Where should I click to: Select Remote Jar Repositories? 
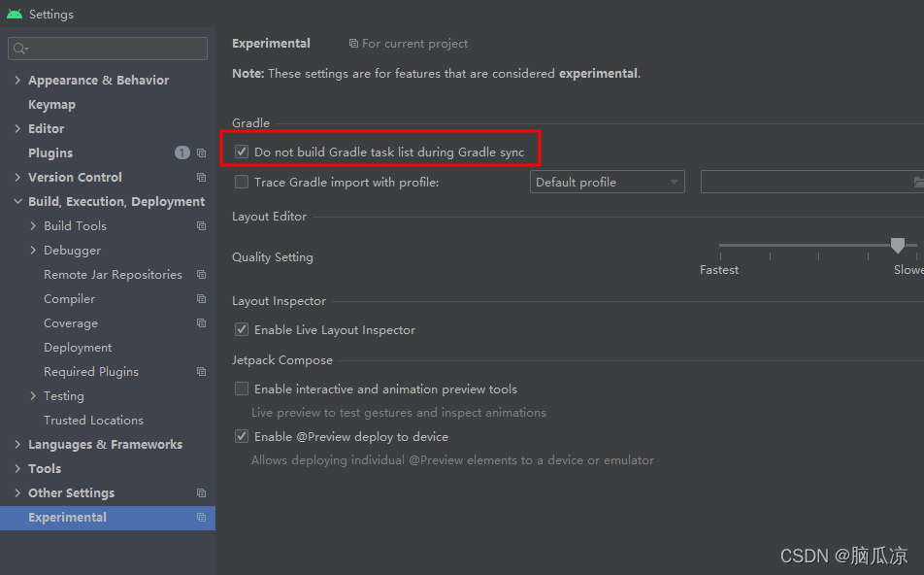(x=113, y=274)
